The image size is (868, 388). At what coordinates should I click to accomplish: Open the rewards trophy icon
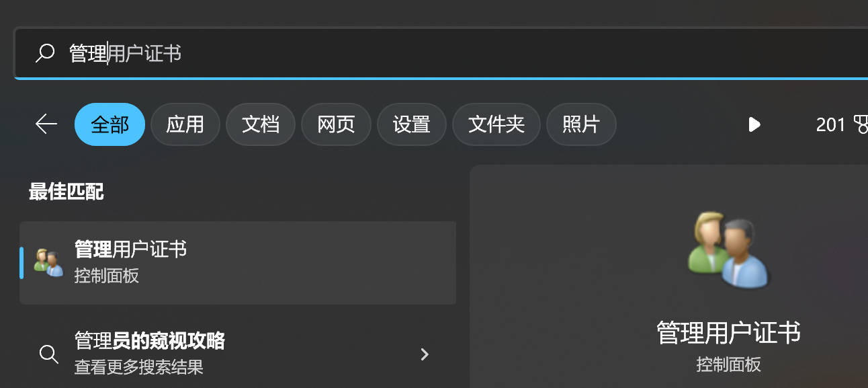(x=861, y=124)
